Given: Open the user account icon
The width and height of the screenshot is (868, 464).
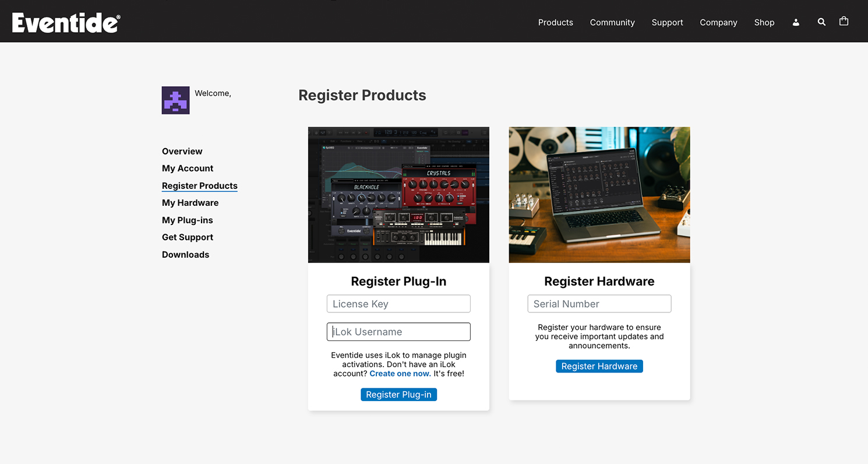Looking at the screenshot, I should click(796, 22).
